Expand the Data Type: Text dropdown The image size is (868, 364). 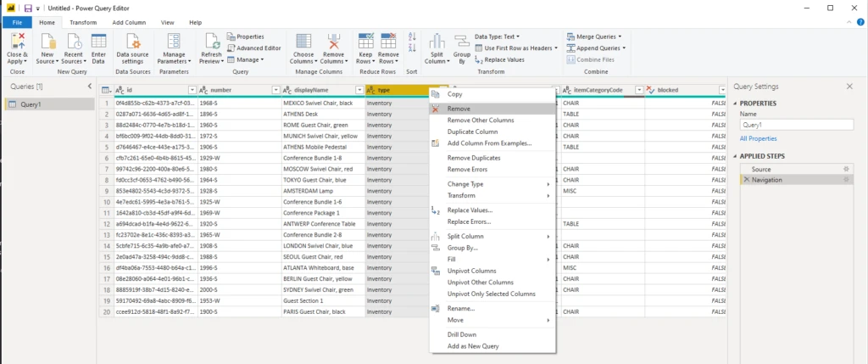pyautogui.click(x=501, y=36)
